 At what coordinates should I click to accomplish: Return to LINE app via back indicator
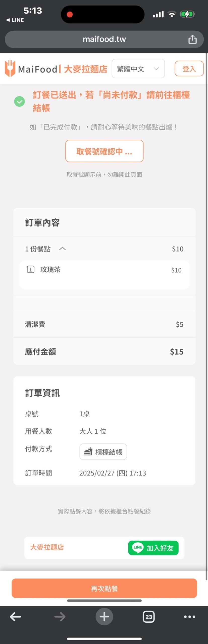(x=15, y=20)
